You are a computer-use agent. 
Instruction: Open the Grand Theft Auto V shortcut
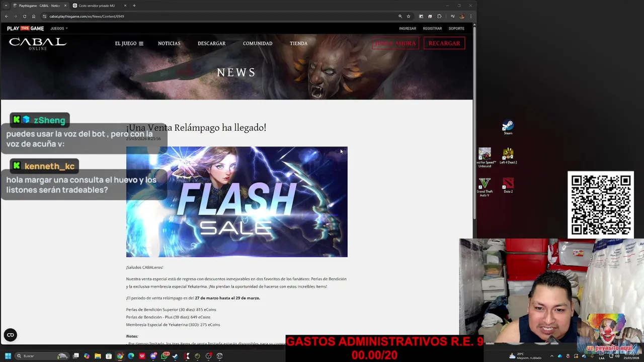click(485, 187)
